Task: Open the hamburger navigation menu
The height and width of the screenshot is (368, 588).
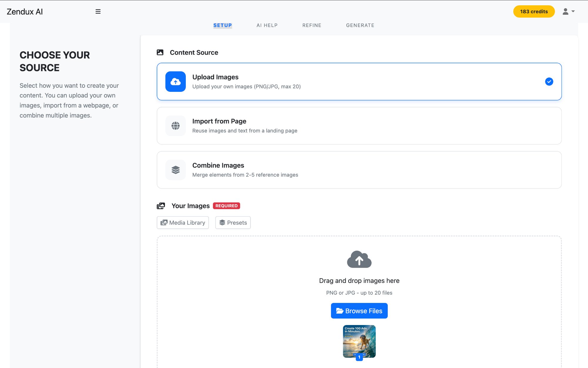Action: (98, 11)
